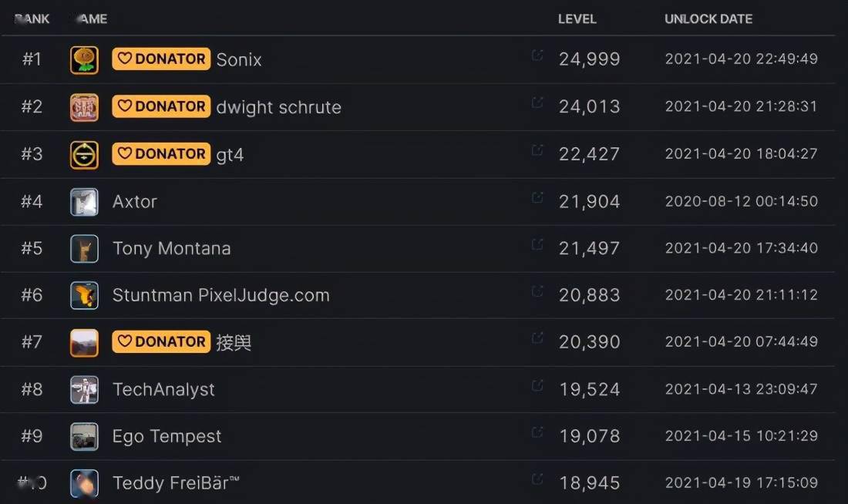
Task: Select Axtor's name in rank #4
Action: [135, 202]
